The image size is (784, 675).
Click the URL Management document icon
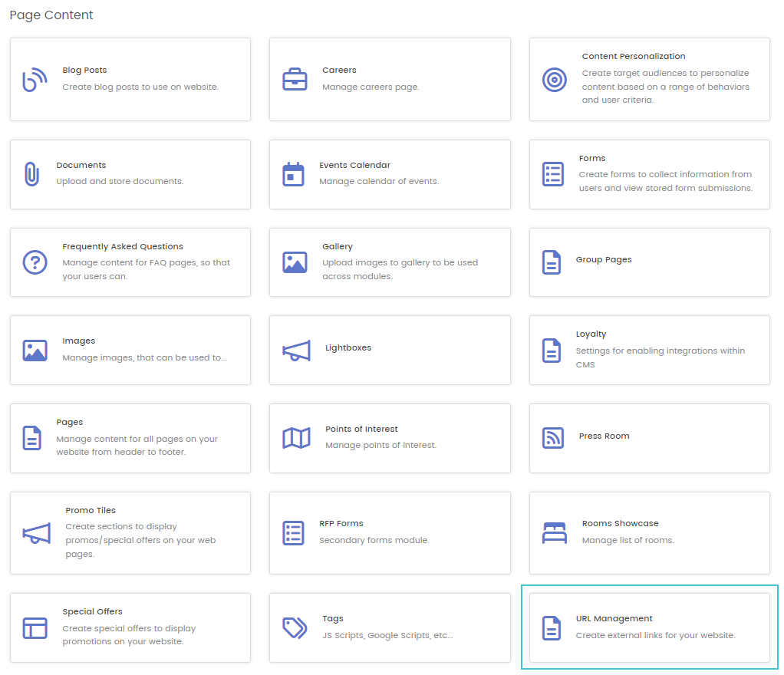click(x=552, y=628)
